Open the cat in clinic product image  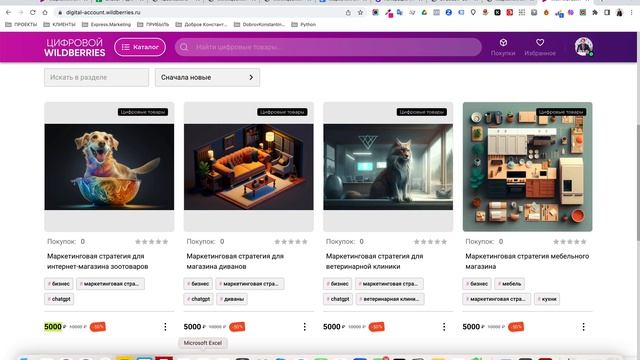pos(388,167)
